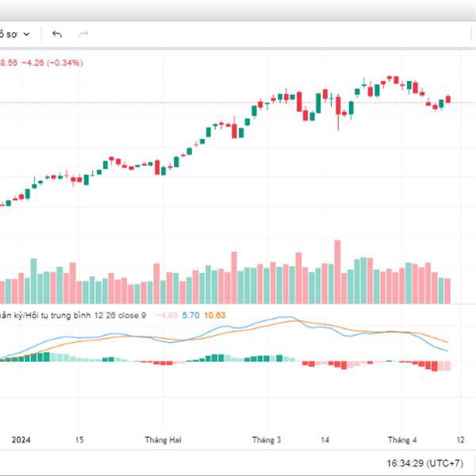Click the 2024 time axis label

click(21, 440)
